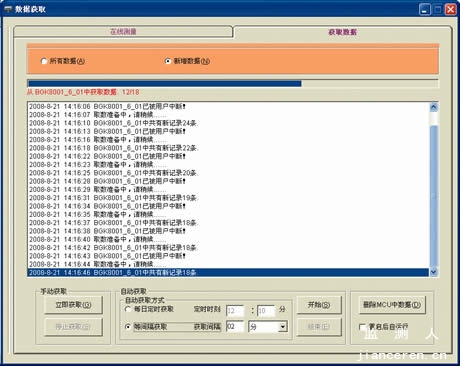The height and width of the screenshot is (366, 460).
Task: Click the log list scrollbar up arrow
Action: pyautogui.click(x=434, y=107)
